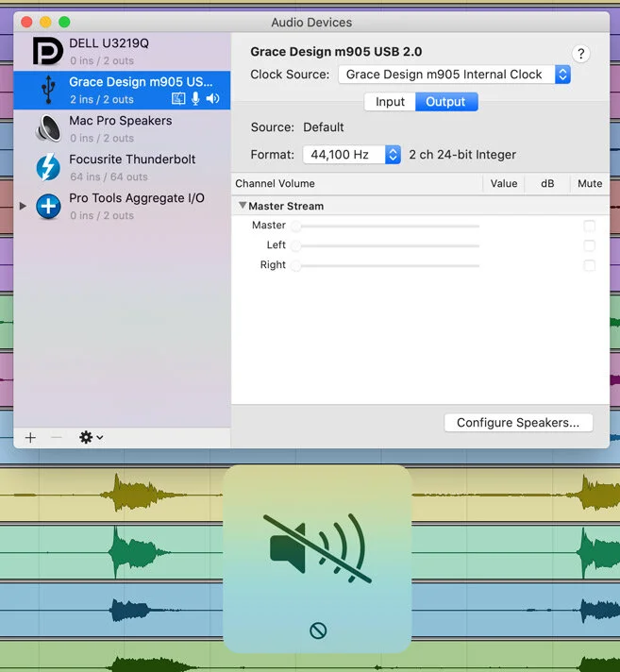The image size is (620, 672).
Task: Open the Clock Source dropdown
Action: pos(454,75)
